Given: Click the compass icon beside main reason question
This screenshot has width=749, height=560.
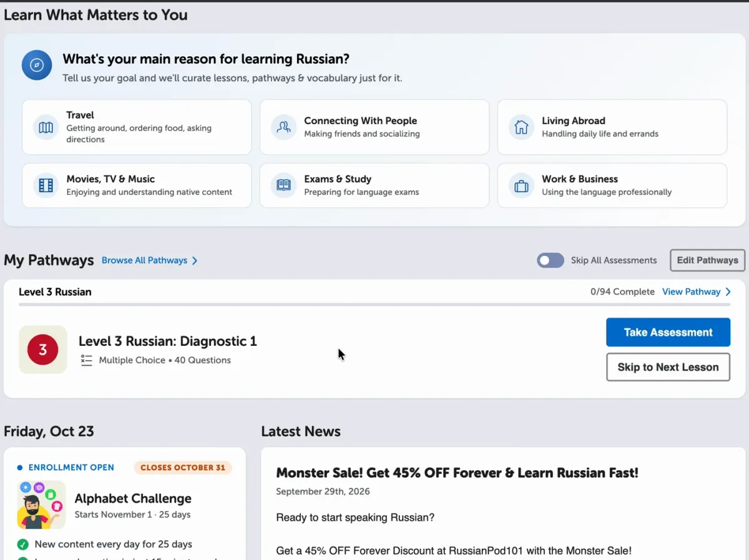Looking at the screenshot, I should 37,65.
